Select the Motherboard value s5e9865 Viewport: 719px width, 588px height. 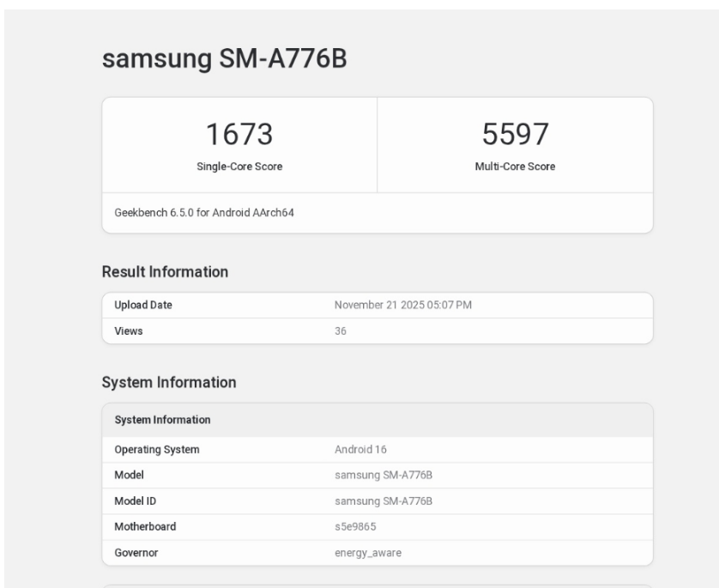pyautogui.click(x=353, y=521)
